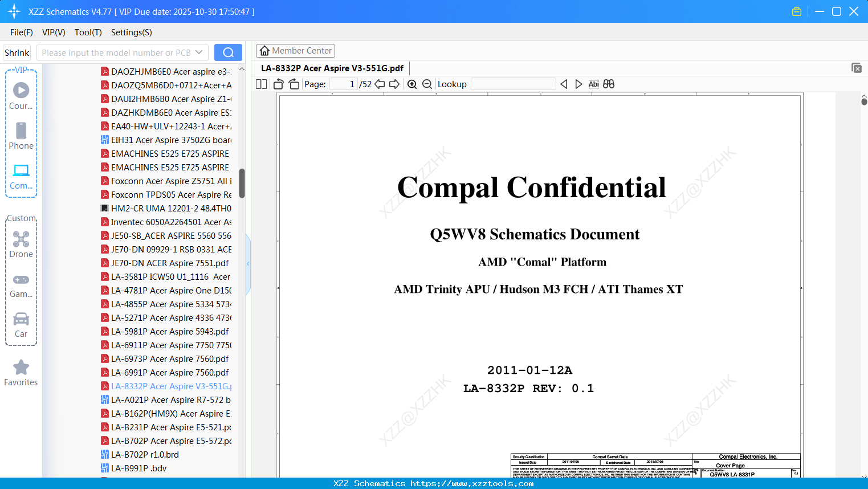868x489 pixels.
Task: Open JE70-DN ACER Aspire 7551.pdf
Action: [165, 263]
